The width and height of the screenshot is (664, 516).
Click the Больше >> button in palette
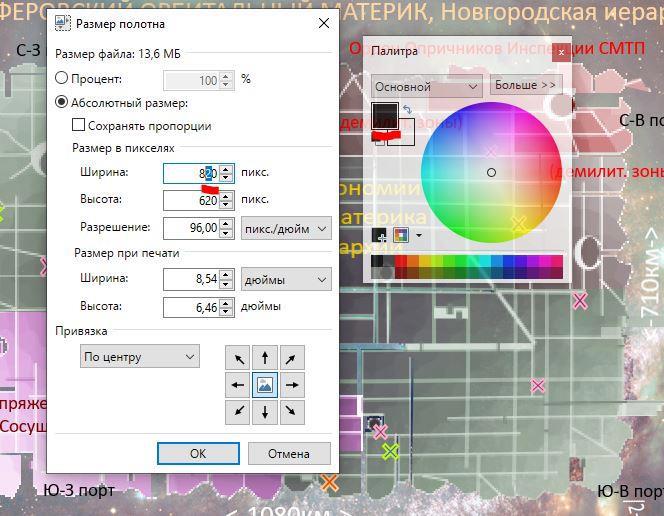[x=525, y=86]
